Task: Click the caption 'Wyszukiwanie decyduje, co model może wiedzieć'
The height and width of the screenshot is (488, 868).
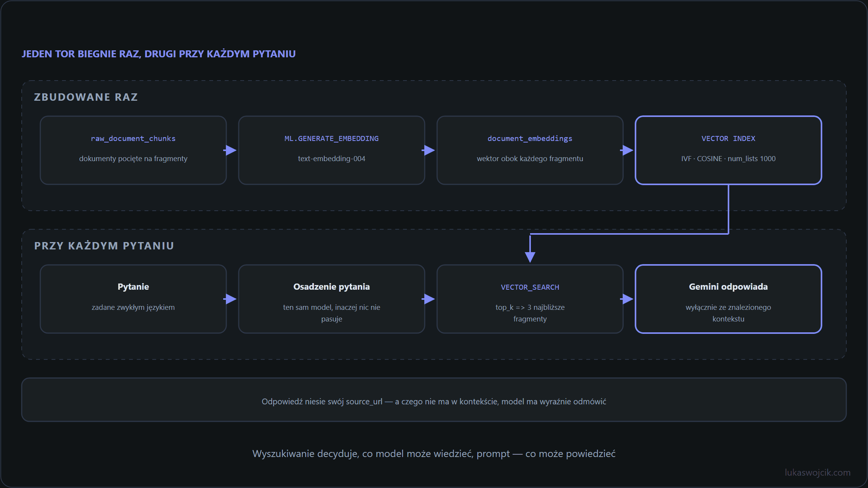Action: 363,454
